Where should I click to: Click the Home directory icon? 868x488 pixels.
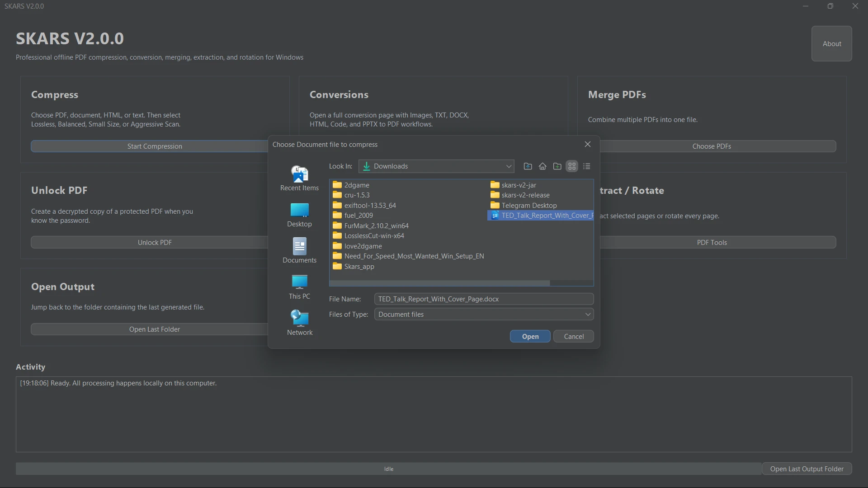542,166
